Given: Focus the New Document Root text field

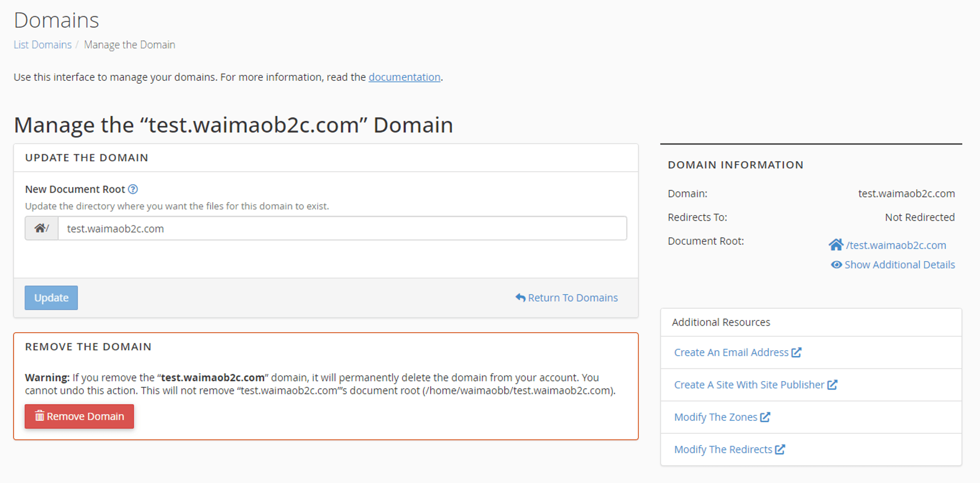Looking at the screenshot, I should 342,228.
